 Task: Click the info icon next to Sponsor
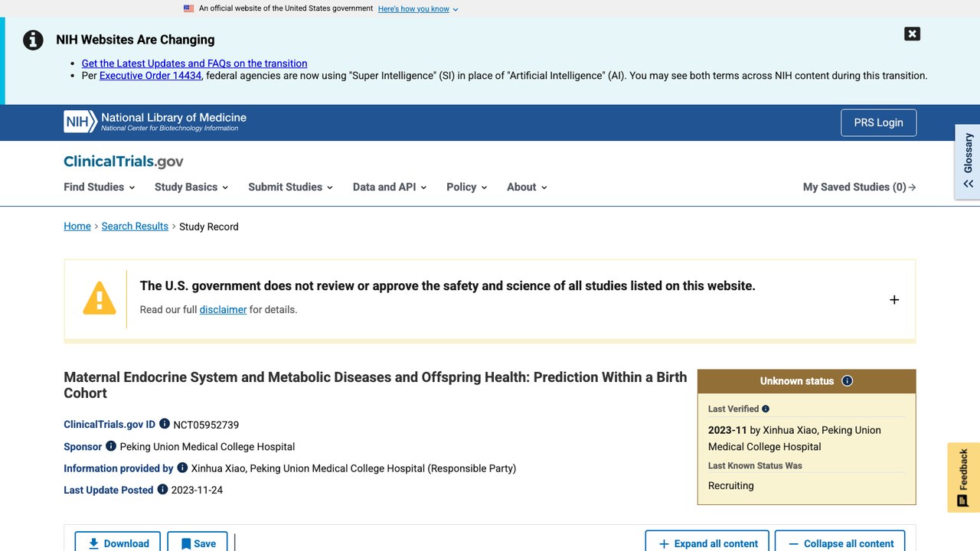[111, 446]
